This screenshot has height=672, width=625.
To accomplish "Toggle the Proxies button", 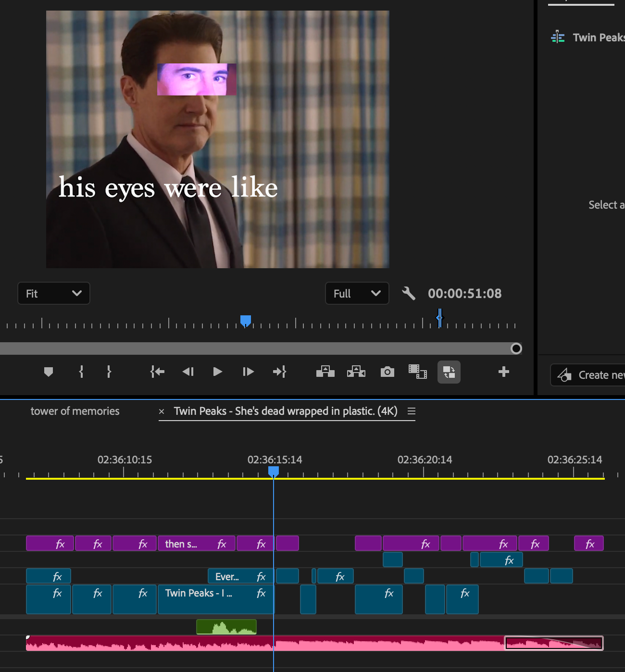I will (449, 372).
